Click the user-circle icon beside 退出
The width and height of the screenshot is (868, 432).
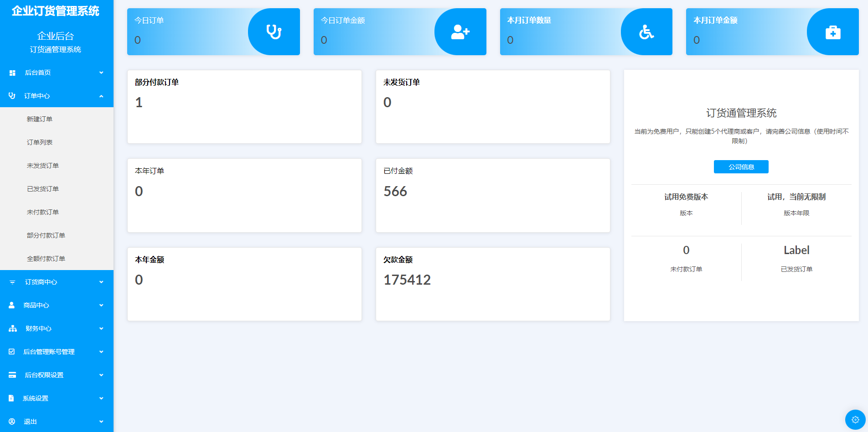12,422
